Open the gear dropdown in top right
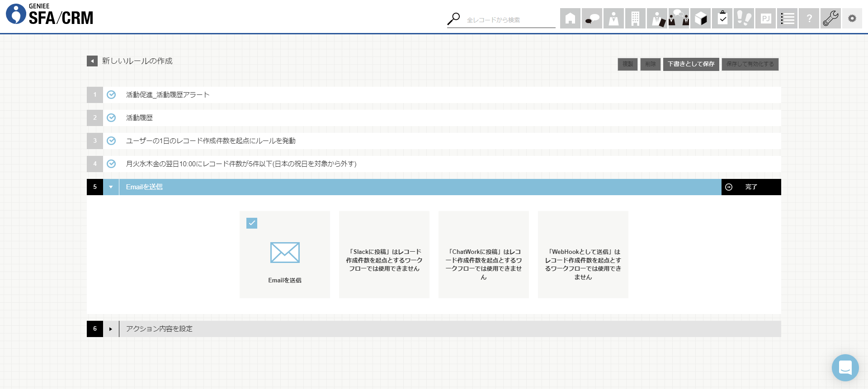This screenshot has width=868, height=389. tap(852, 19)
